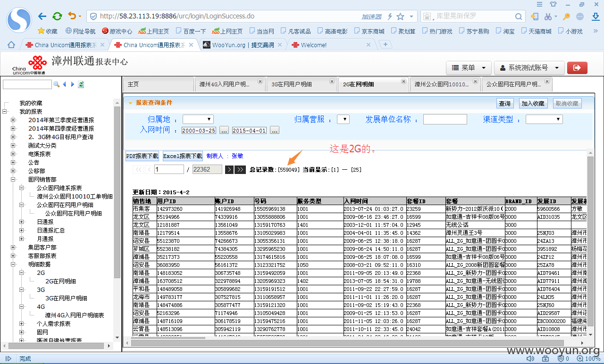Click the 查询 query button
The image size is (604, 364).
tap(505, 103)
